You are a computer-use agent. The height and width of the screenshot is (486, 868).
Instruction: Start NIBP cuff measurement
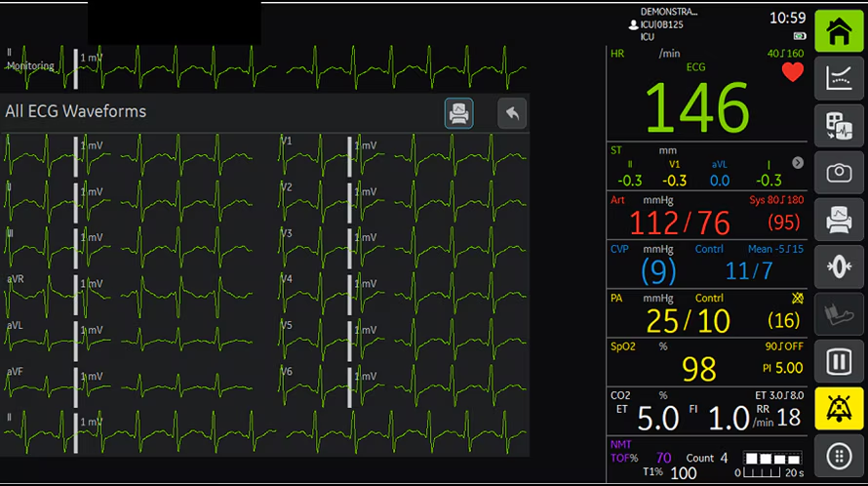tap(839, 313)
